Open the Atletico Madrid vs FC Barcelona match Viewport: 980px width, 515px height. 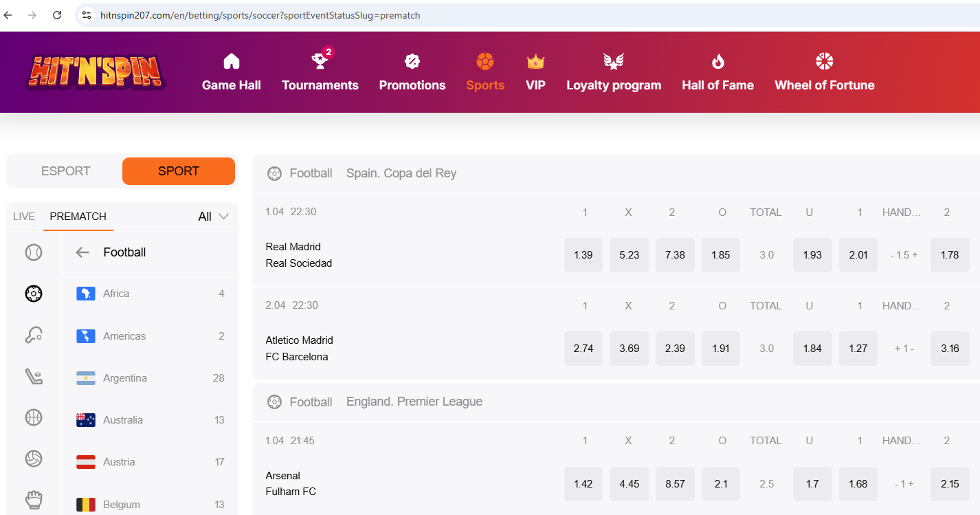click(x=299, y=349)
